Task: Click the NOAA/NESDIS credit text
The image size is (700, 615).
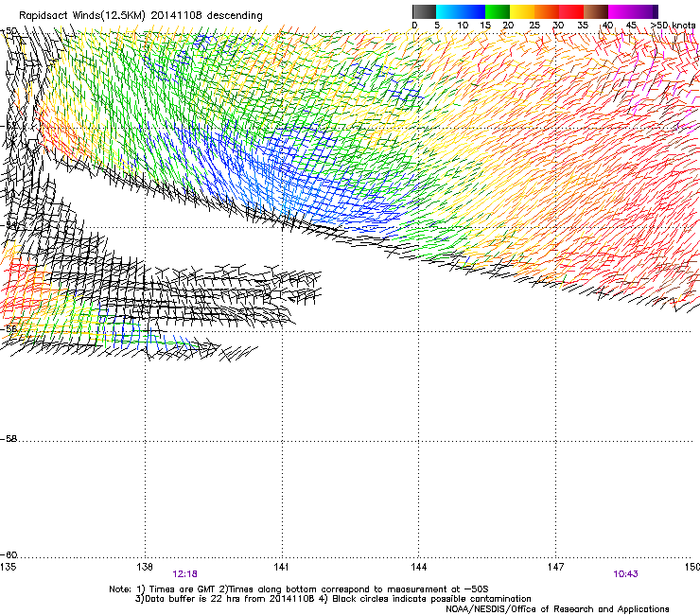Action: click(557, 609)
